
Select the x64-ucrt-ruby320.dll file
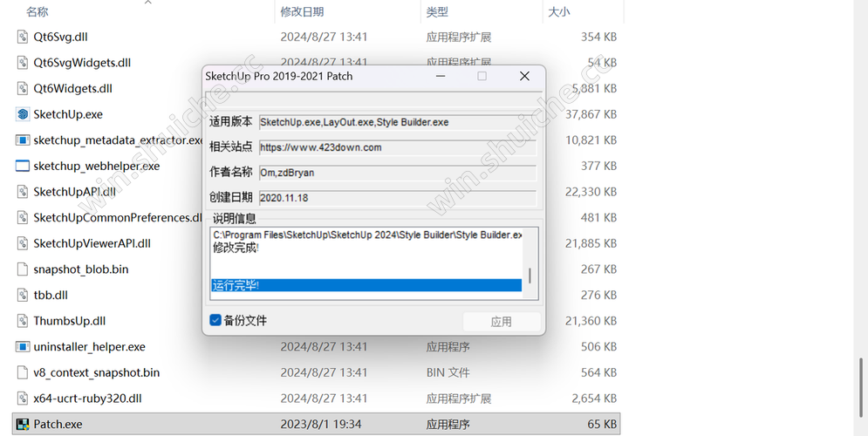pyautogui.click(x=87, y=399)
